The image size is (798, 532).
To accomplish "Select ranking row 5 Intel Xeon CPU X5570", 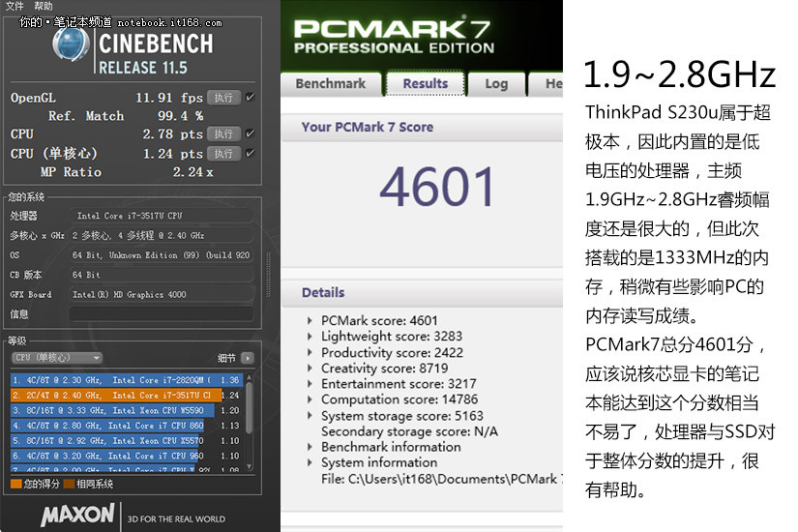I will click(x=126, y=441).
